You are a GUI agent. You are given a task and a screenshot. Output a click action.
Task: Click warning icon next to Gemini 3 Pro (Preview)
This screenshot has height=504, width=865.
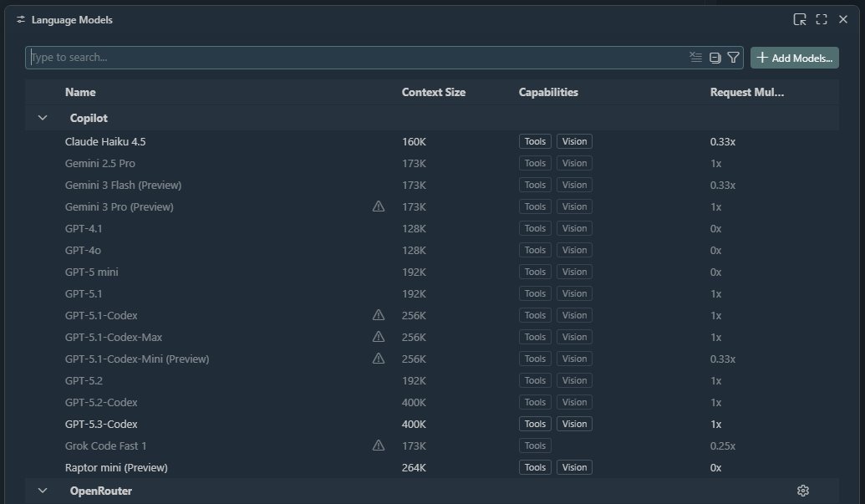[x=379, y=206]
